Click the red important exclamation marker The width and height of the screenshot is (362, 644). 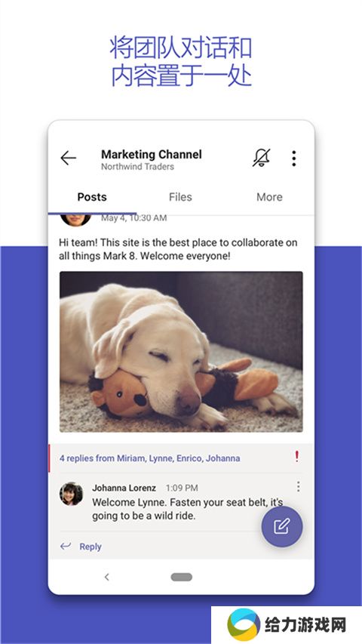pos(296,456)
